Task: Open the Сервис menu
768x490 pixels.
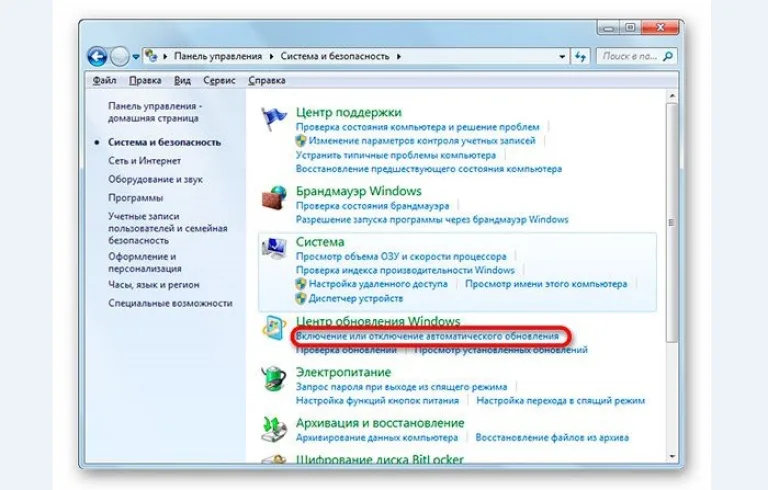Action: (x=219, y=80)
